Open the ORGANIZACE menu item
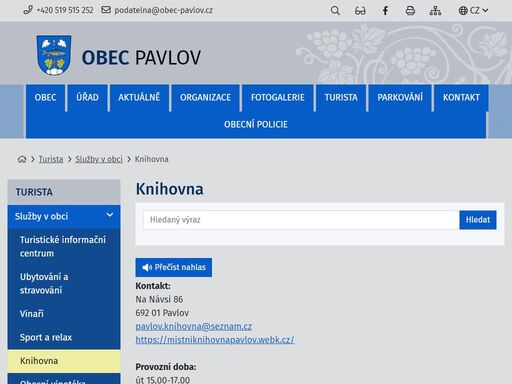512x384 pixels. pyautogui.click(x=205, y=97)
